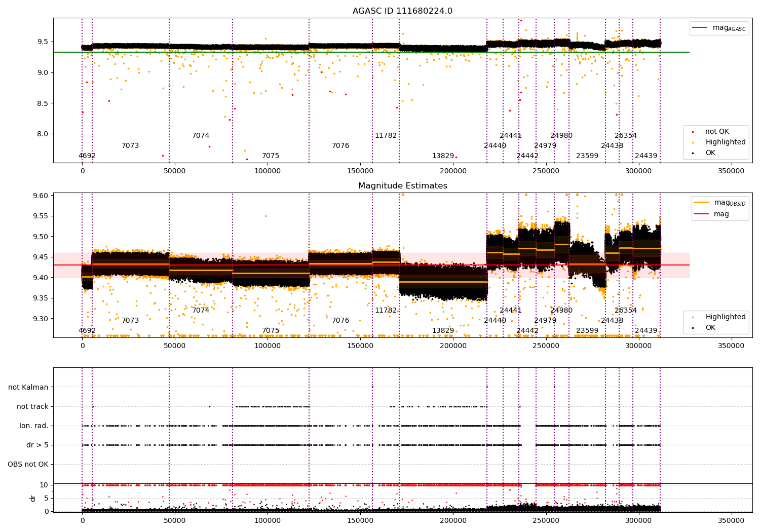This screenshot has height=532, width=760.
Task: Click the "not Kalman" axis label
Action: (x=28, y=387)
